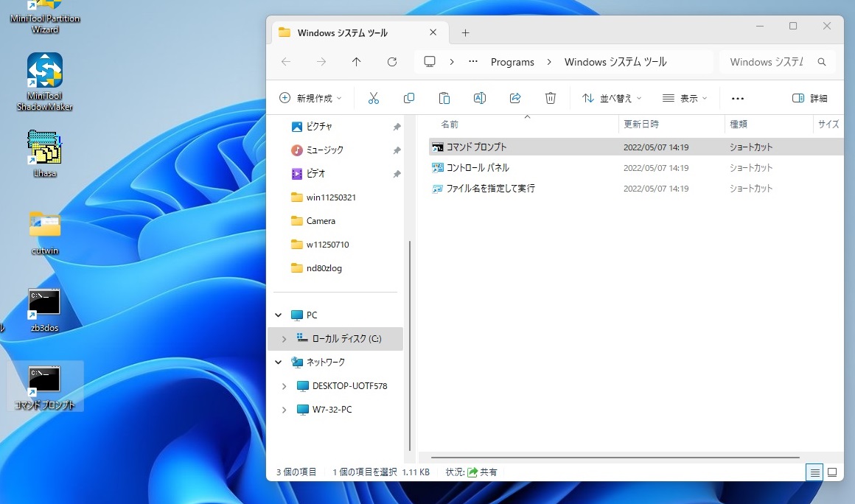Select the cutwin folder on desktop
This screenshot has height=504, width=855.
point(45,233)
